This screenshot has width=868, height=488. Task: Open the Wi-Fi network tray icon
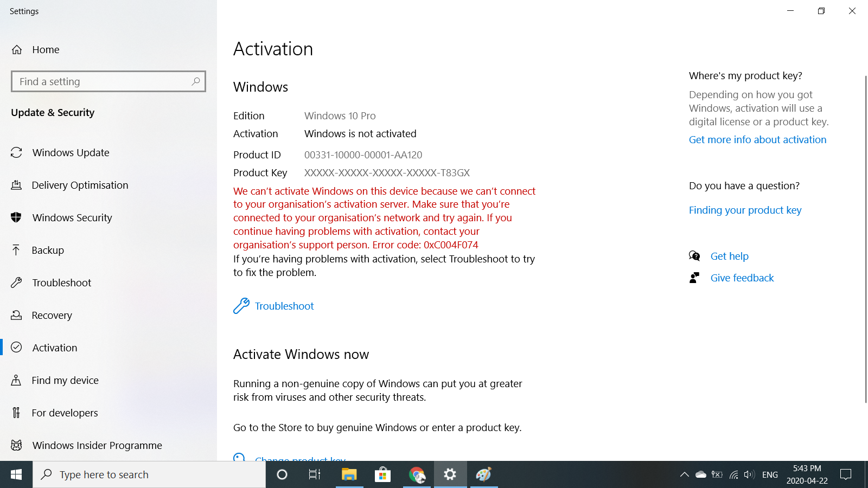click(x=733, y=474)
